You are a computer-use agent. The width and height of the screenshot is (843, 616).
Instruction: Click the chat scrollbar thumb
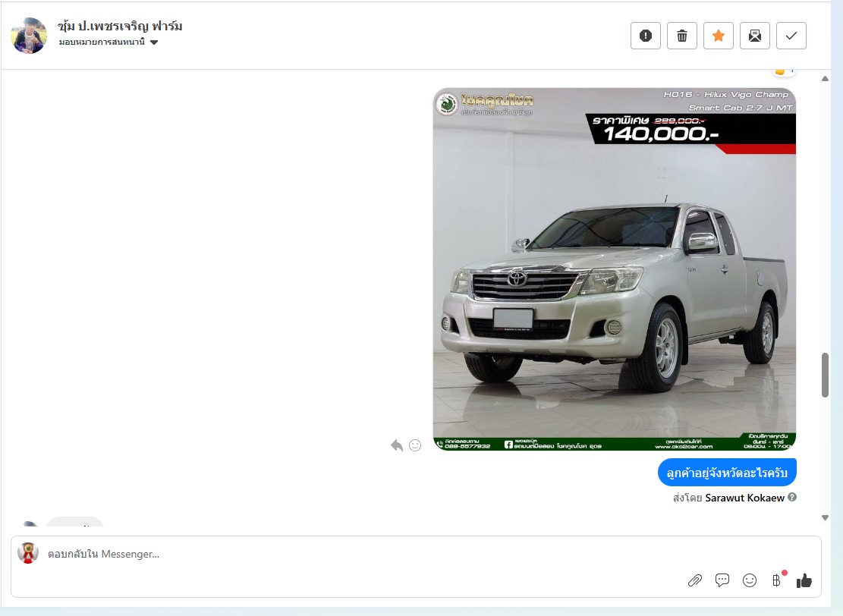825,376
